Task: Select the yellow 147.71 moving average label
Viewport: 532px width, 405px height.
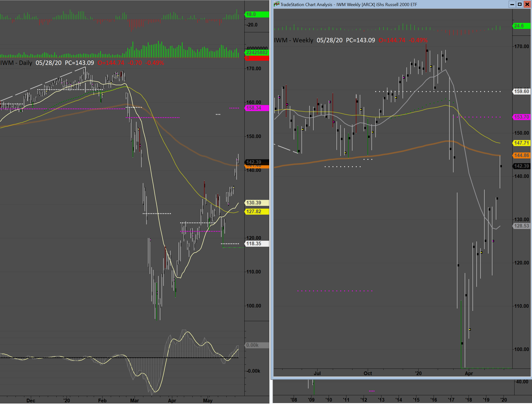Action: [521, 143]
